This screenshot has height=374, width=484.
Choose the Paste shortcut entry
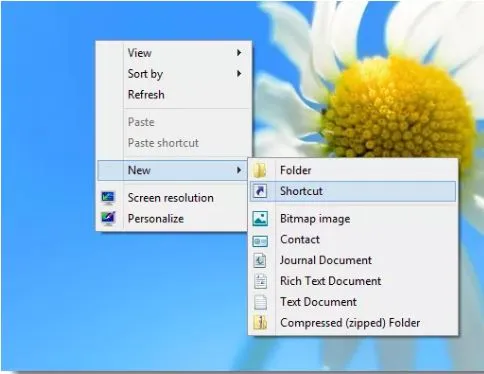(173, 143)
